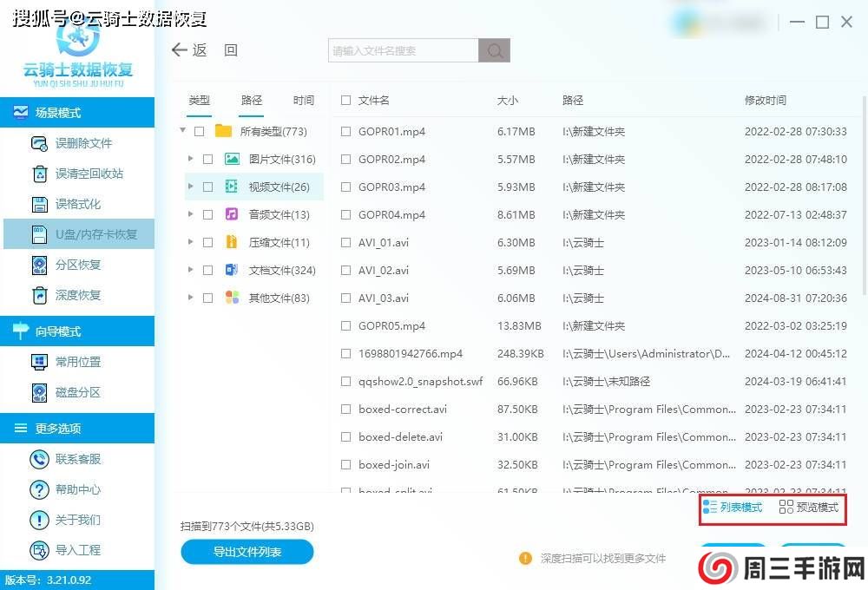Open the 联系客服 phone icon
Viewport: 868px width, 590px height.
pyautogui.click(x=39, y=459)
